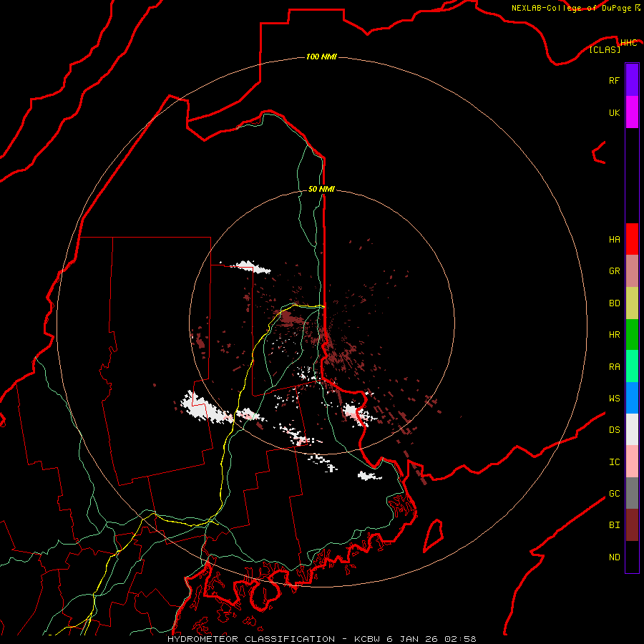Click the ND legend label

614,557
